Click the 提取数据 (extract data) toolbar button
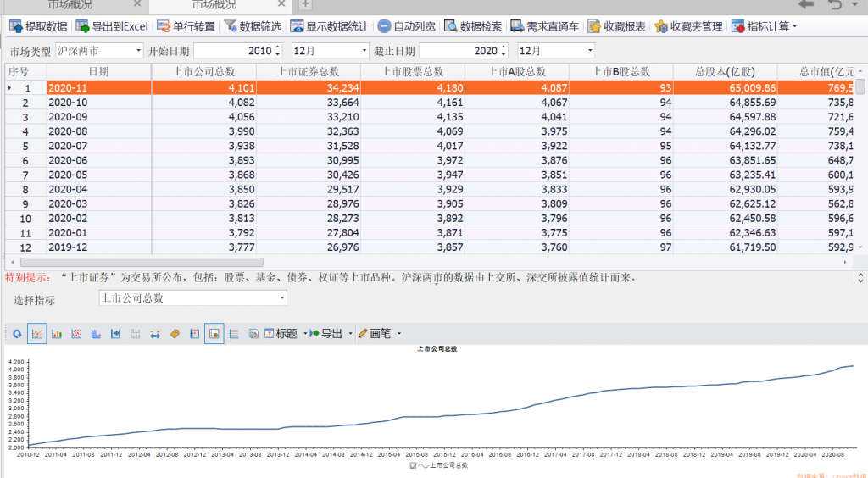 [x=37, y=26]
